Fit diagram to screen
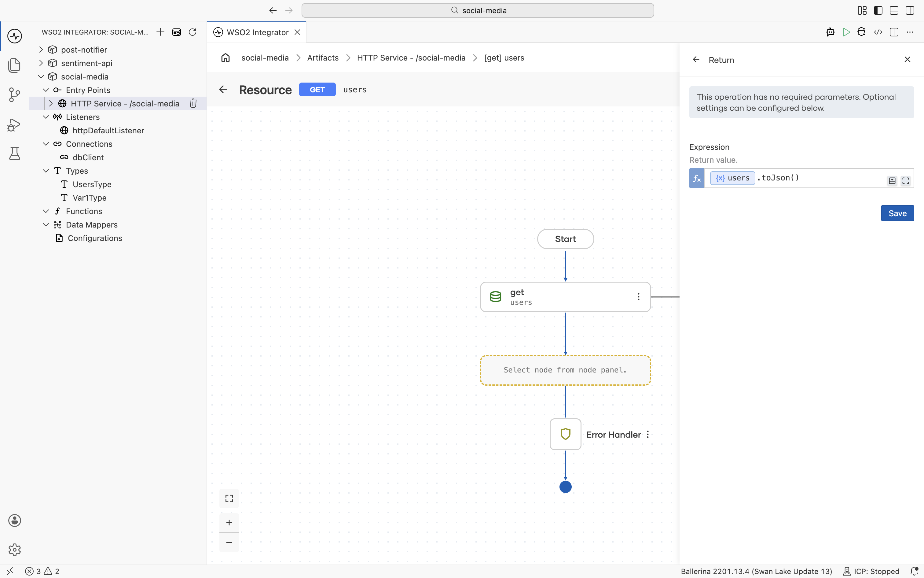924x578 pixels. click(x=229, y=498)
